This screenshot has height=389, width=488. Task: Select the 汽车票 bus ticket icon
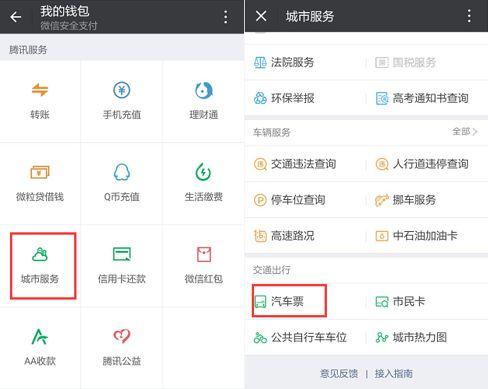tap(260, 302)
